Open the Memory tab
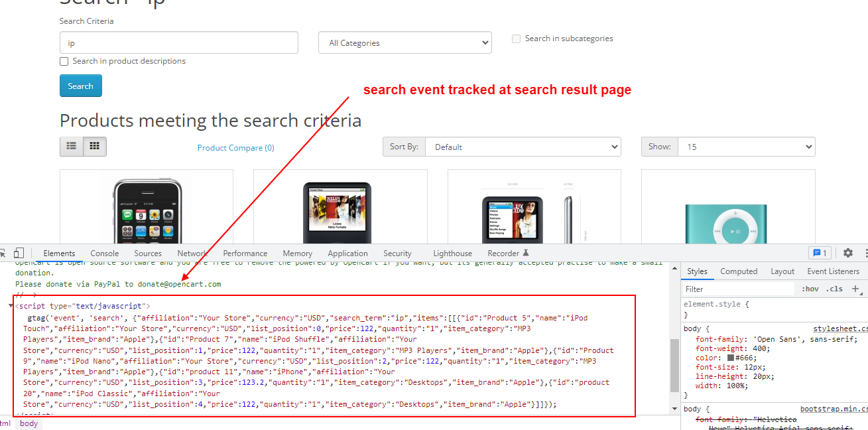The width and height of the screenshot is (868, 430). coord(297,253)
